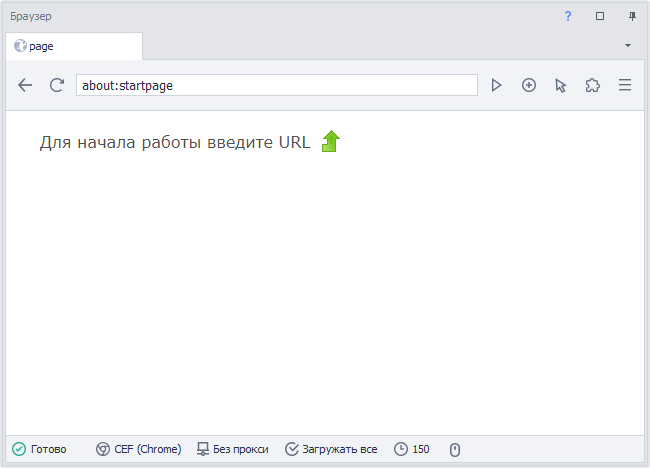Toggle the pin window icon
This screenshot has height=468, width=650.
coord(632,16)
